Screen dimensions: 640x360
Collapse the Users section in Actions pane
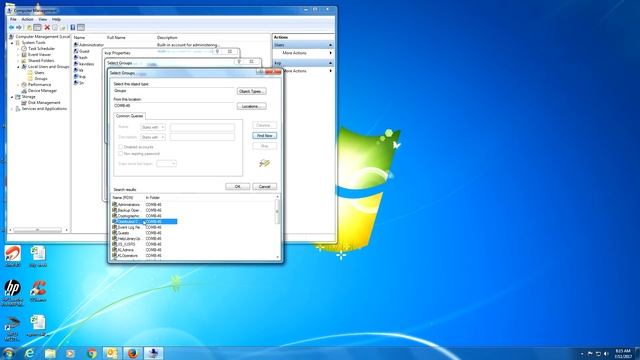click(x=330, y=45)
